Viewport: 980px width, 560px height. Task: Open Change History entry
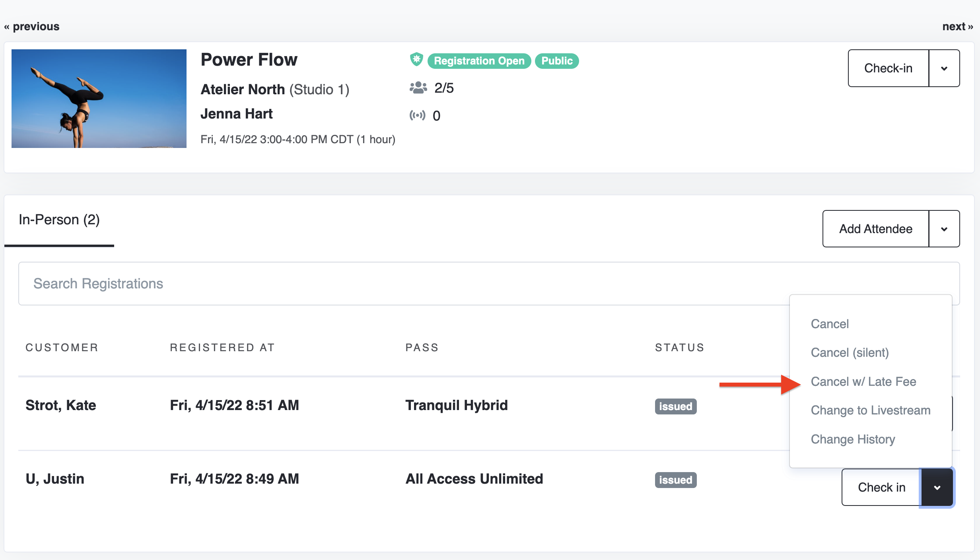(853, 439)
